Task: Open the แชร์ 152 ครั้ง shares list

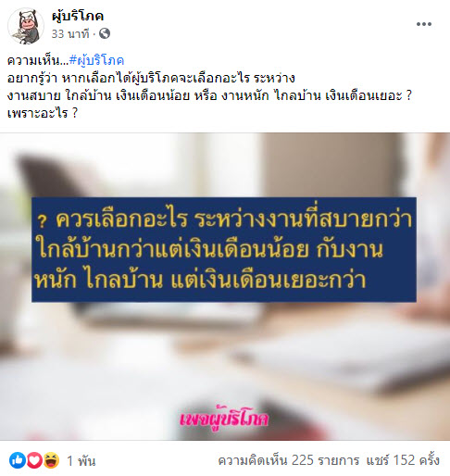Action: (403, 460)
